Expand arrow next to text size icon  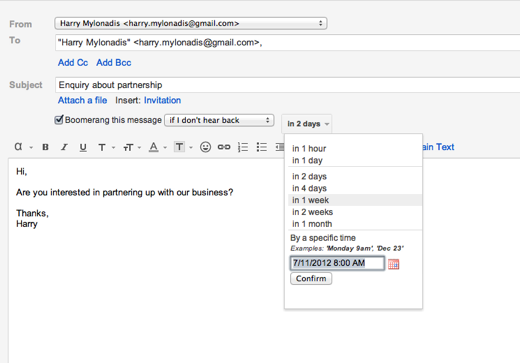(x=139, y=147)
